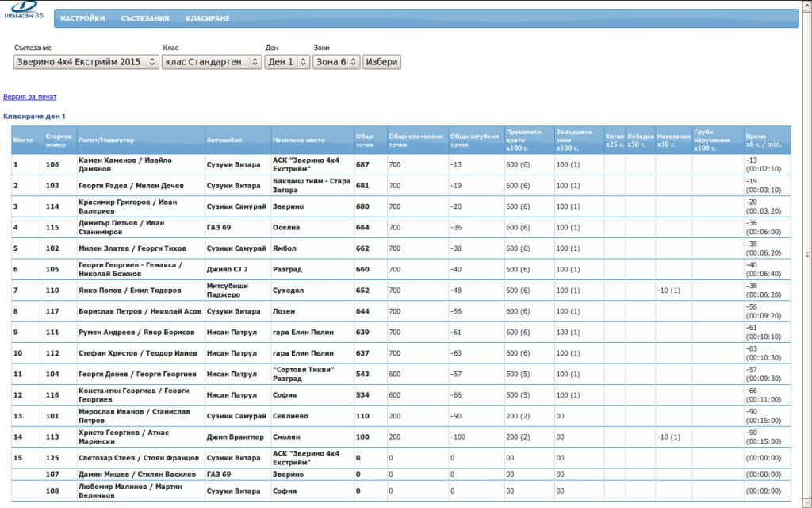Click start number 103 cell
Viewport: 812px width, 508px height.
click(52, 185)
